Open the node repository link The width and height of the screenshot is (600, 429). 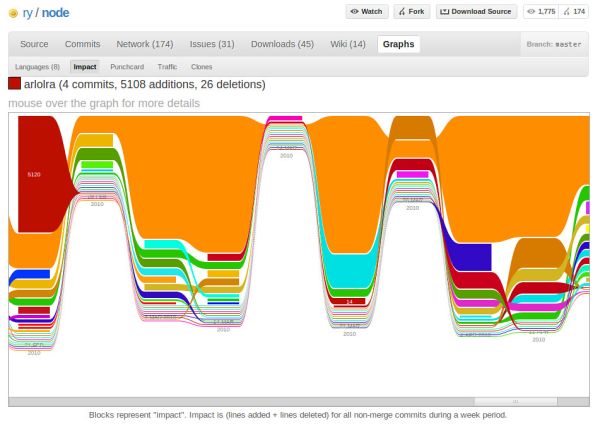pyautogui.click(x=55, y=13)
